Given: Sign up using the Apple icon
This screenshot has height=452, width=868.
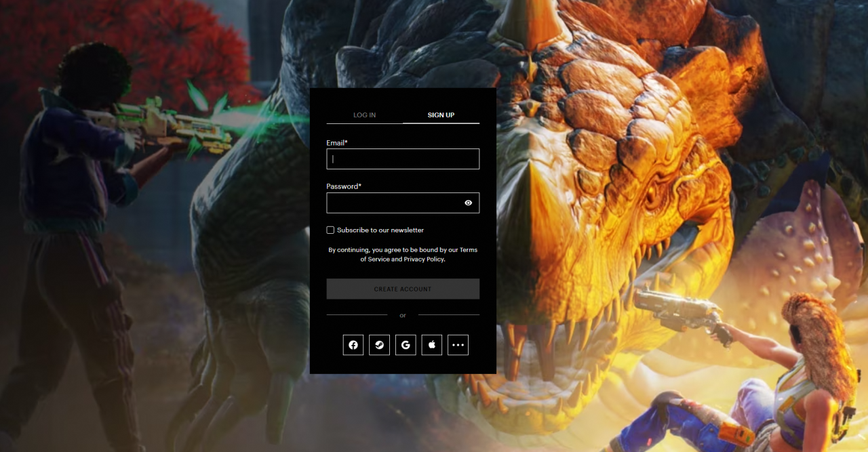Looking at the screenshot, I should (432, 345).
